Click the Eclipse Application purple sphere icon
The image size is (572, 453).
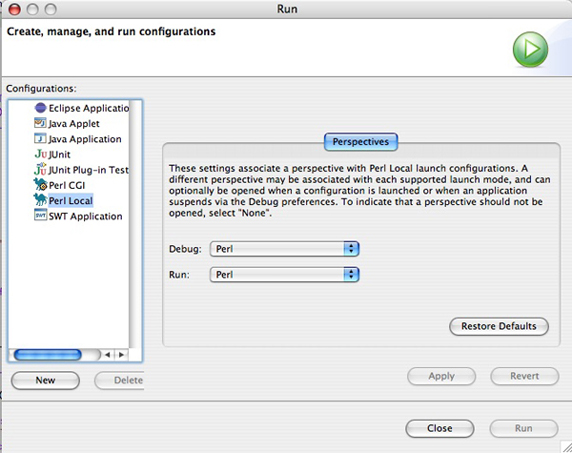coord(40,108)
